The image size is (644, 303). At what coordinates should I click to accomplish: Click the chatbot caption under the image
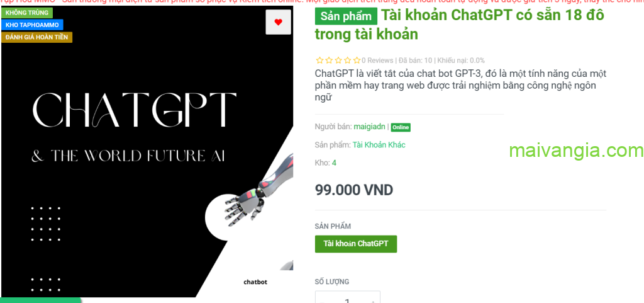pos(255,282)
